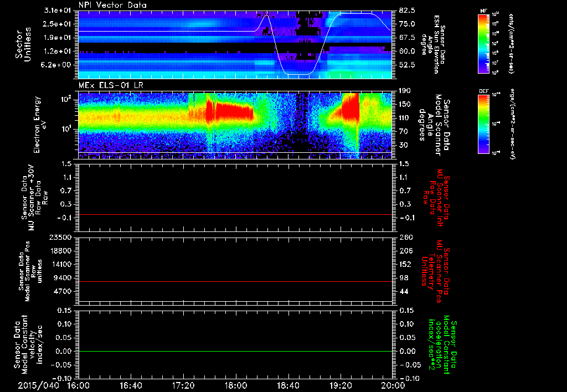Click the 260 telemetry tick label
This screenshot has width=567, height=392.
tap(406, 237)
